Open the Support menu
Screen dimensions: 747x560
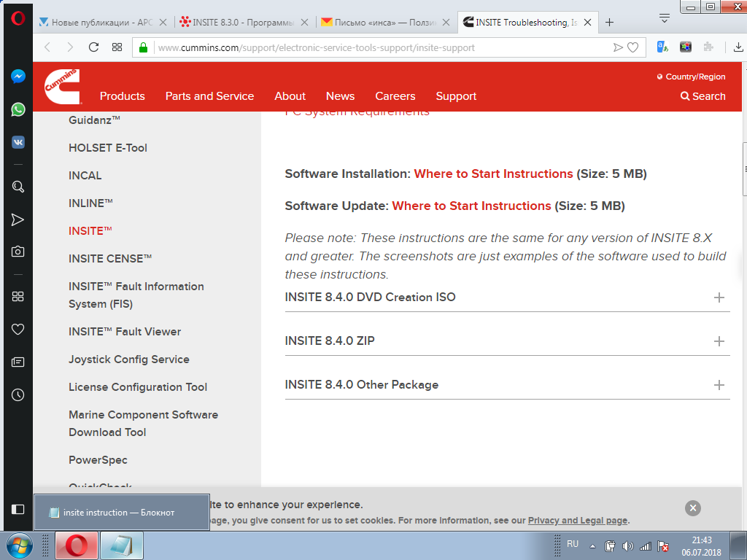point(456,96)
